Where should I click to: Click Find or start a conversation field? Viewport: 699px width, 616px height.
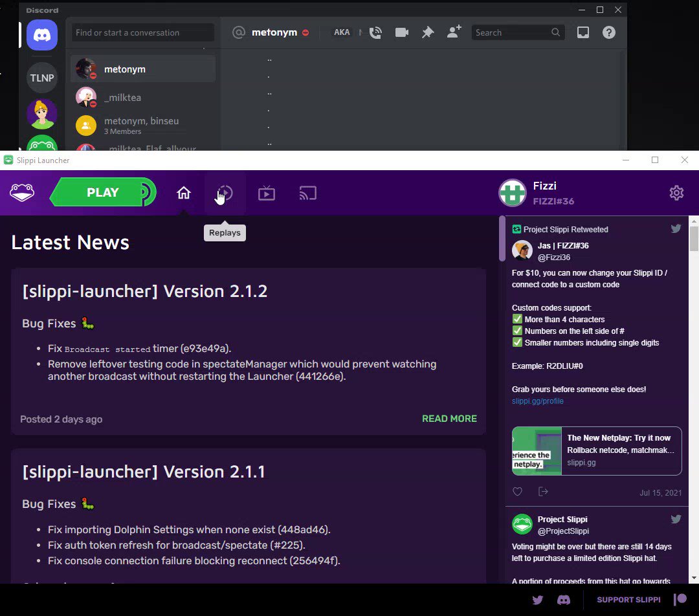tap(142, 32)
